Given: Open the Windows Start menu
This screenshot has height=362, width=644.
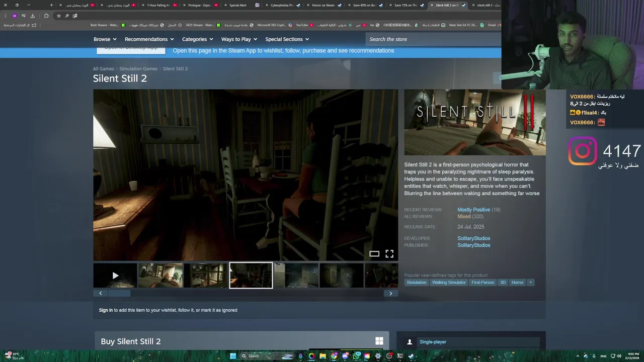Looking at the screenshot, I should point(233,356).
